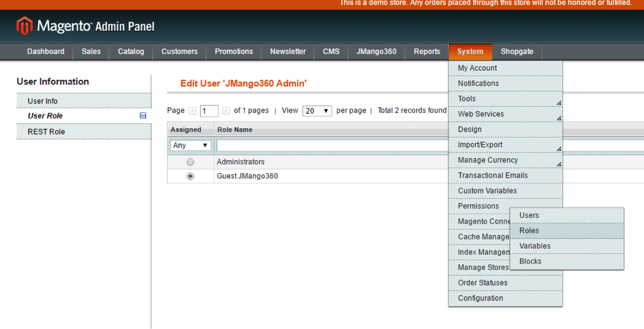Choose Transactional Emails menu item
644x329 pixels.
click(505, 175)
